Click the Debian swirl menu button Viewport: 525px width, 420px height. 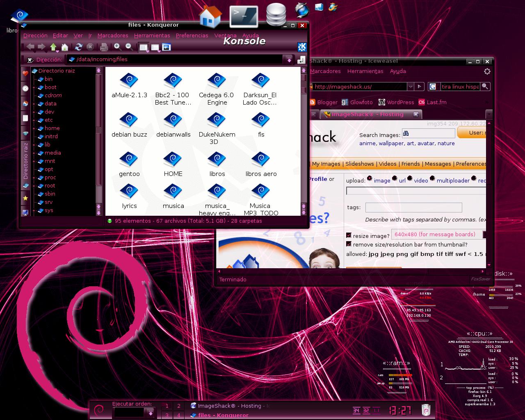(x=99, y=410)
